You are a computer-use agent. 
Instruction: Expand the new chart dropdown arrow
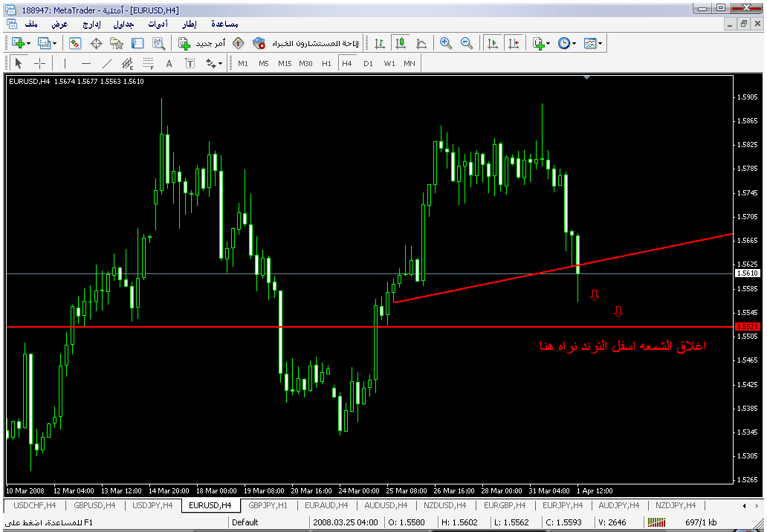27,44
